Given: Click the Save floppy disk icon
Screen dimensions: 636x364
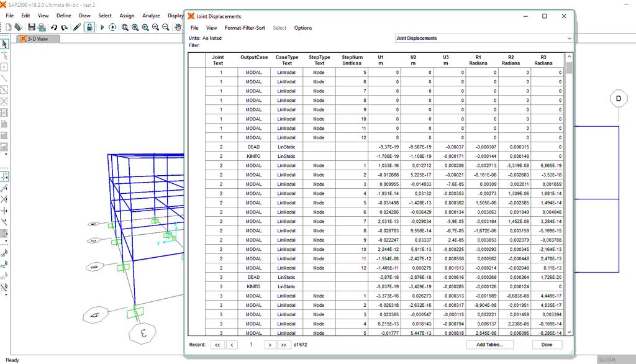Looking at the screenshot, I should tap(31, 27).
